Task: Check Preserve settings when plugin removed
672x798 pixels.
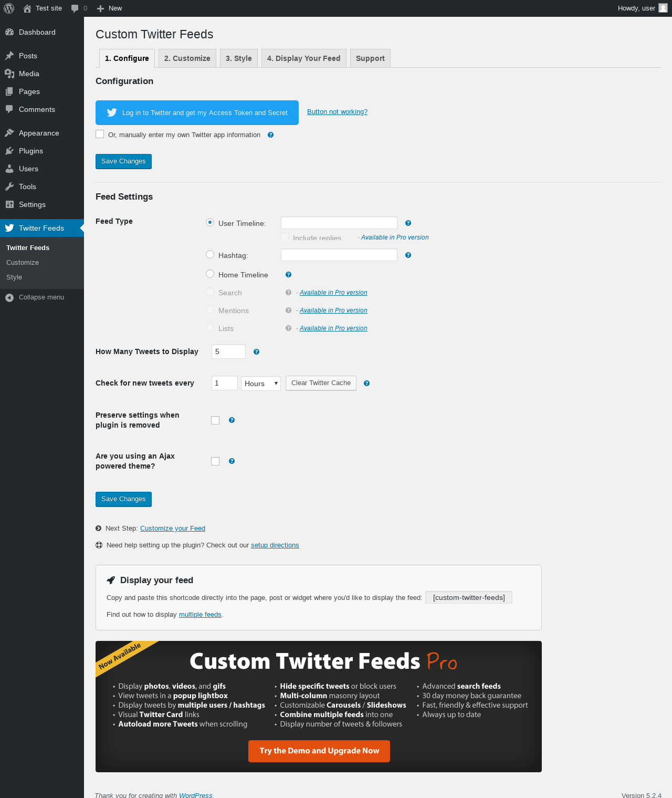Action: 215,420
